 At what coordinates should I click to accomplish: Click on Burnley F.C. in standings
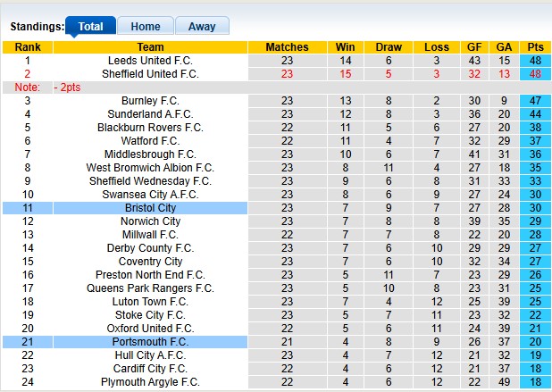pos(150,101)
